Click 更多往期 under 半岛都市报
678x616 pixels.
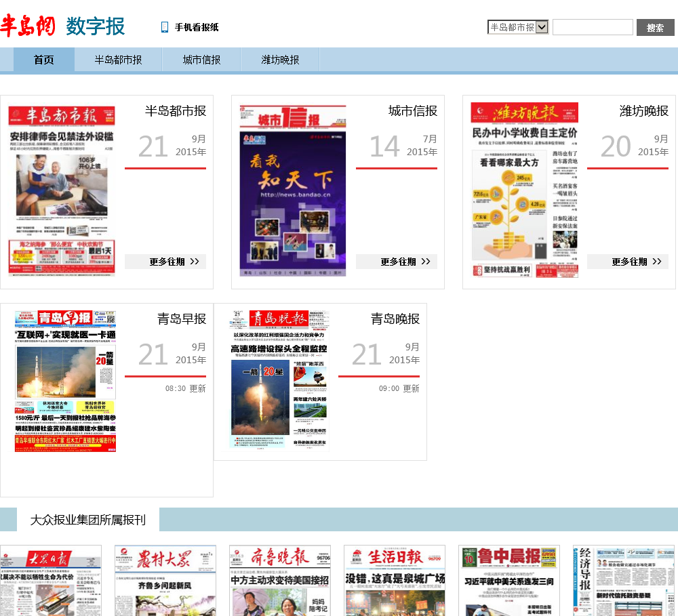point(165,262)
